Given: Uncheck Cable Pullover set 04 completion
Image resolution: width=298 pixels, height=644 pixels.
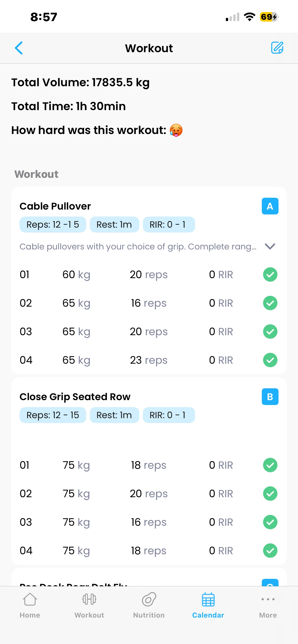Looking at the screenshot, I should point(270,360).
